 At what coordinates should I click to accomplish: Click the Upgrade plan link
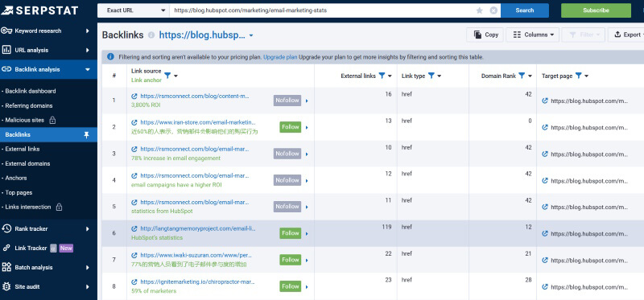280,57
